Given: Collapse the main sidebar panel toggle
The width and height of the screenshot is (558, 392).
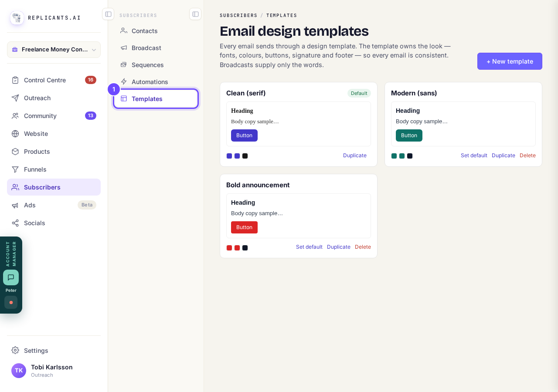Looking at the screenshot, I should pyautogui.click(x=108, y=14).
